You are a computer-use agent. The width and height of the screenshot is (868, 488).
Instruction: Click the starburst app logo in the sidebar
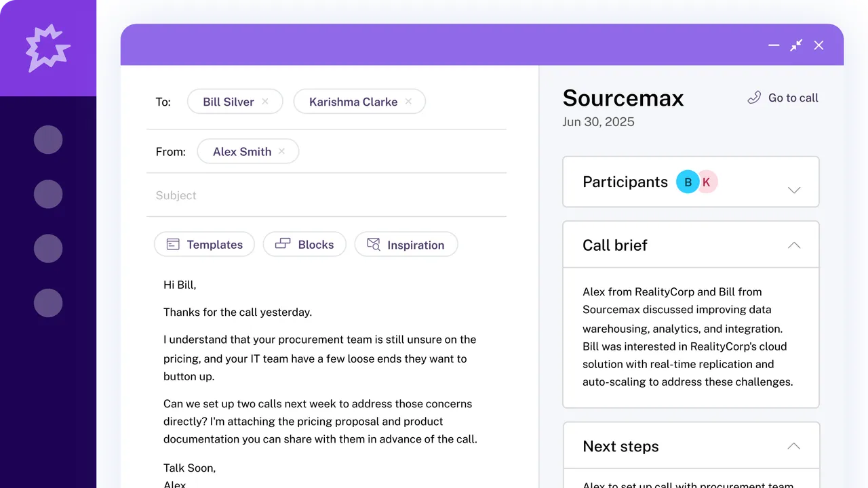tap(47, 47)
